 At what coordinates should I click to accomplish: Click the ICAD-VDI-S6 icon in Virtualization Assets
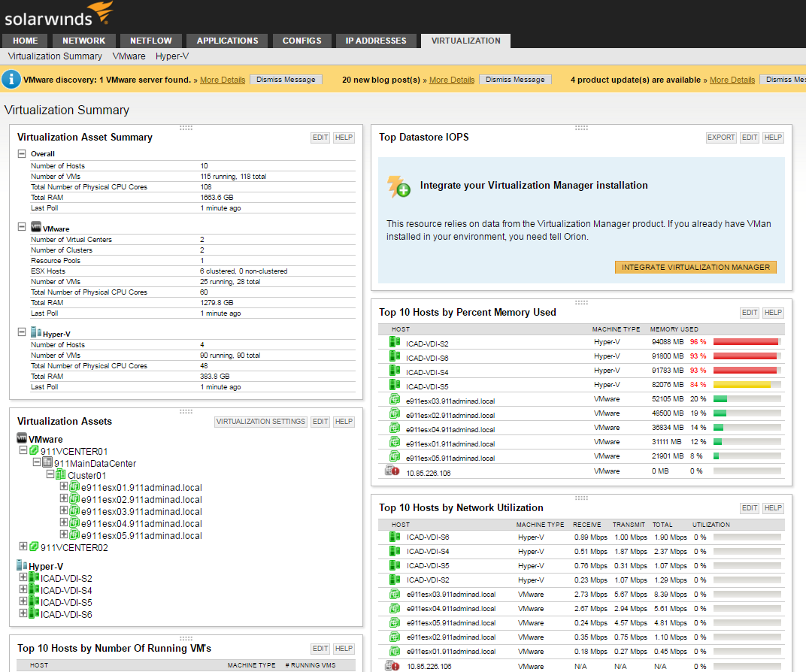[x=35, y=613]
